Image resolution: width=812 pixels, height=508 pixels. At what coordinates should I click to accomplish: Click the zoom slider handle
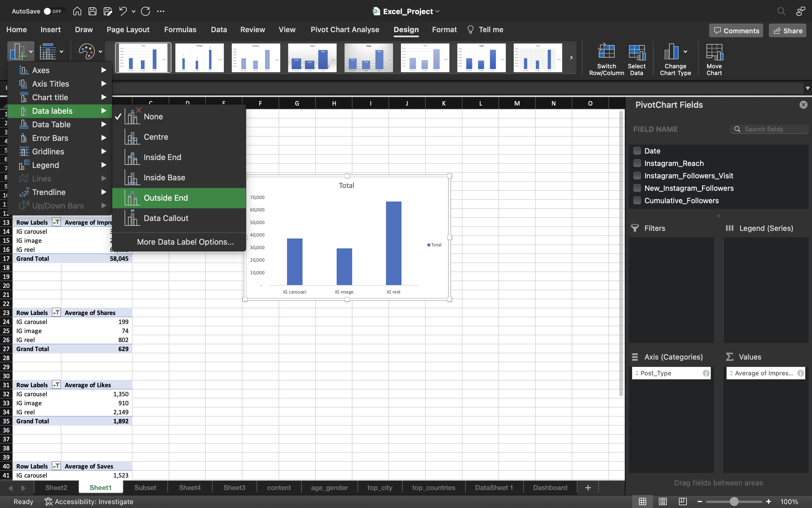[734, 501]
